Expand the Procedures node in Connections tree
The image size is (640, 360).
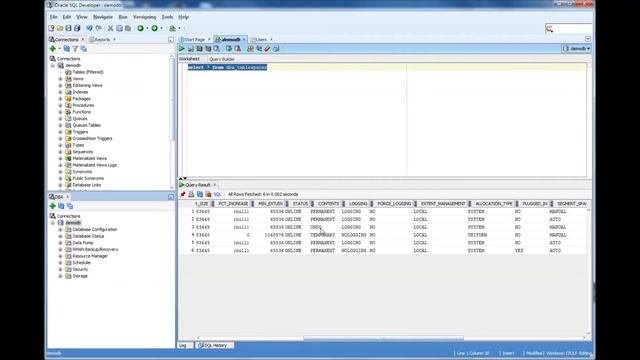click(x=60, y=105)
